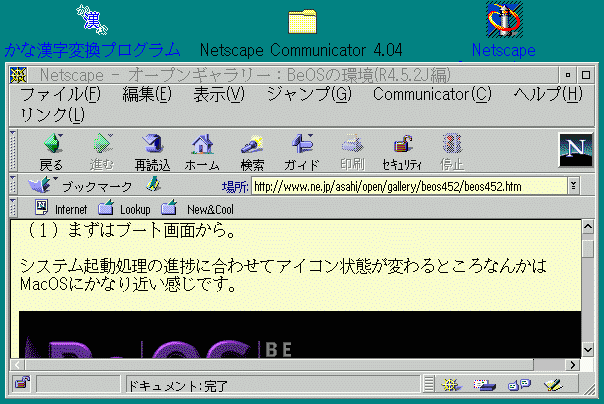Maximize the Netscape window
Viewport: 604px width, 404px height.
[x=586, y=75]
